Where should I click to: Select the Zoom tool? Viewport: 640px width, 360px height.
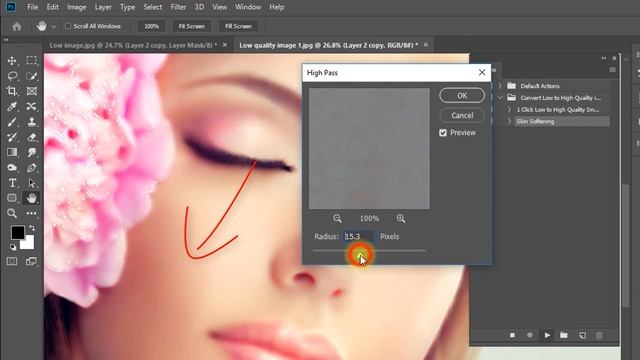tap(12, 213)
